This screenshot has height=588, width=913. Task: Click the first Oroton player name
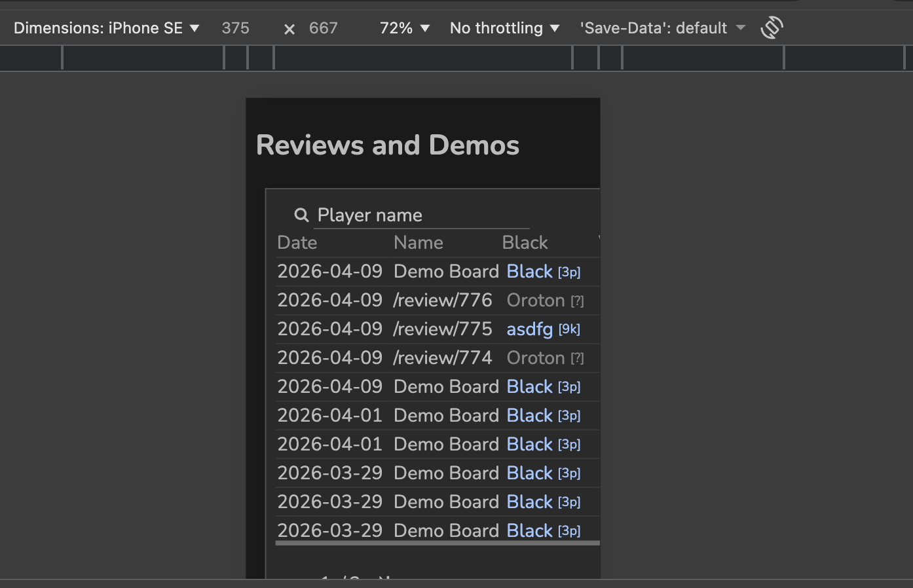point(536,301)
